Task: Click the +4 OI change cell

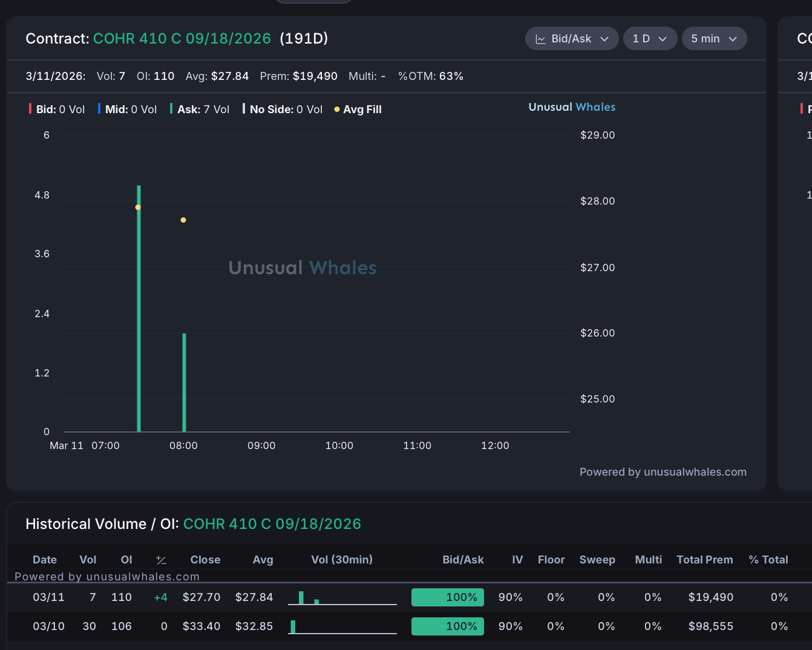Action: coord(160,597)
